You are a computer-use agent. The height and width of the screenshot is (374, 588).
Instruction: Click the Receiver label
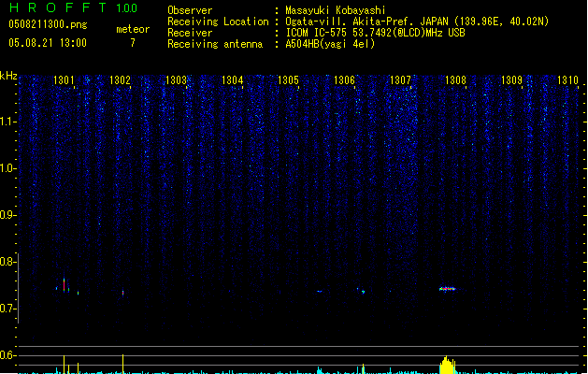(190, 33)
